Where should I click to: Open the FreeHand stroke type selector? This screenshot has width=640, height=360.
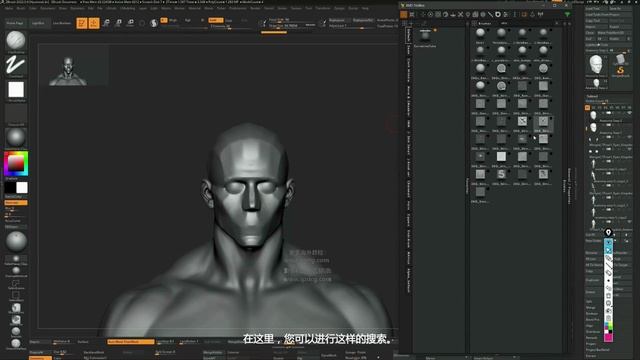(16, 65)
